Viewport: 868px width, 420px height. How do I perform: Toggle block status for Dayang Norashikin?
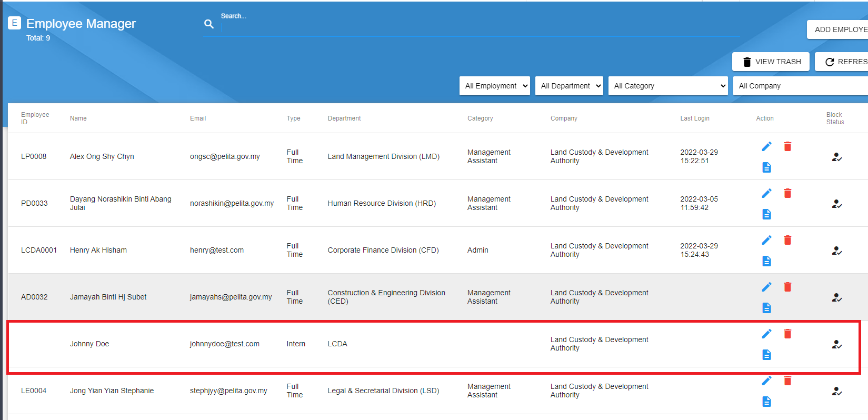coord(836,204)
